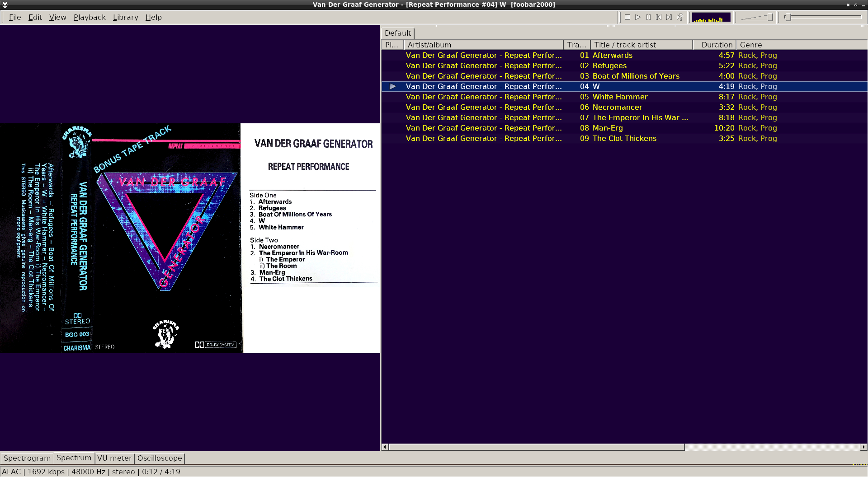Select track 05 White Hammer
The image size is (868, 477).
(x=624, y=97)
